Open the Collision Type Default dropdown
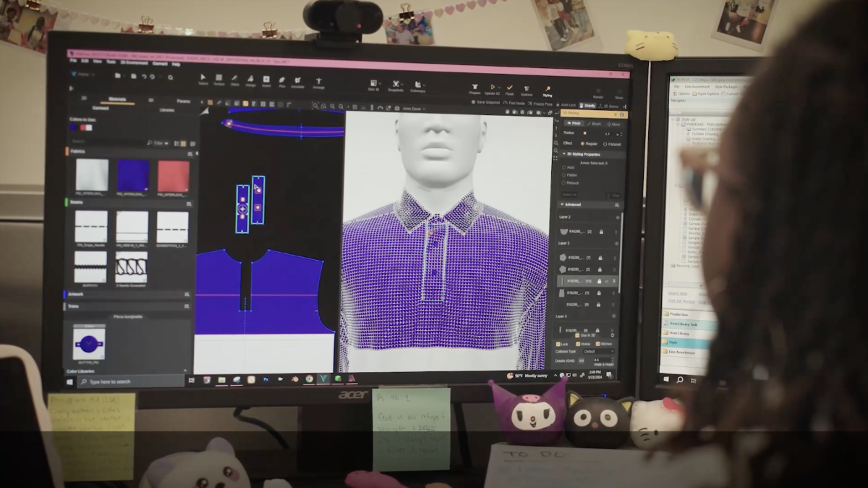Viewport: 868px width, 488px height. click(x=598, y=351)
